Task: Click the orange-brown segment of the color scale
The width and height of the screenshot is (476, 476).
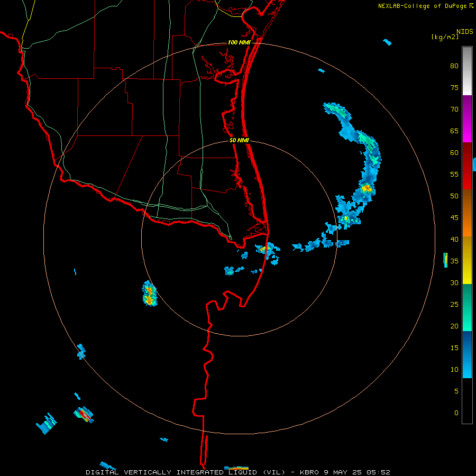Action: (467, 213)
